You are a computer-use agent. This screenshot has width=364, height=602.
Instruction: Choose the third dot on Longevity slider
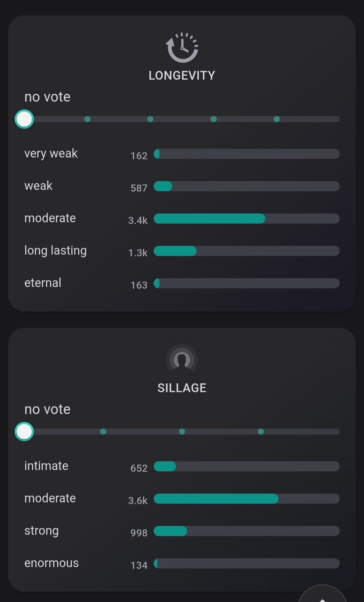(x=213, y=119)
